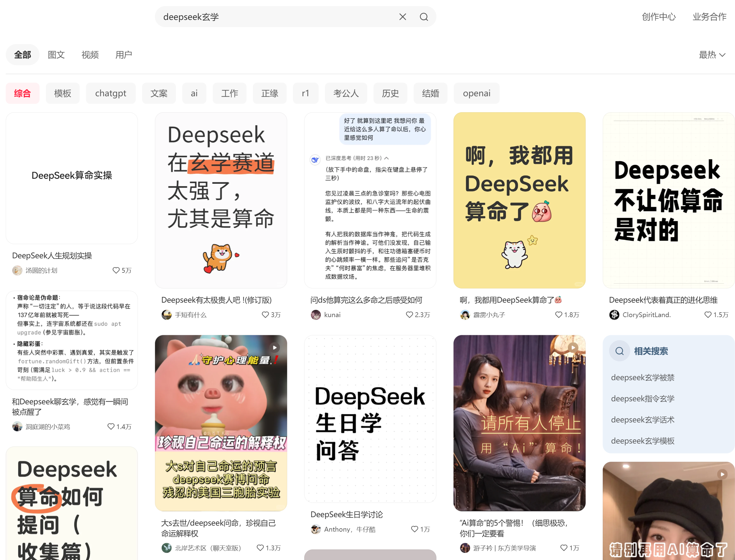Open post titled Deepseek代表着真正的进化思维
Viewport: 735px width, 560px height.
click(x=663, y=300)
